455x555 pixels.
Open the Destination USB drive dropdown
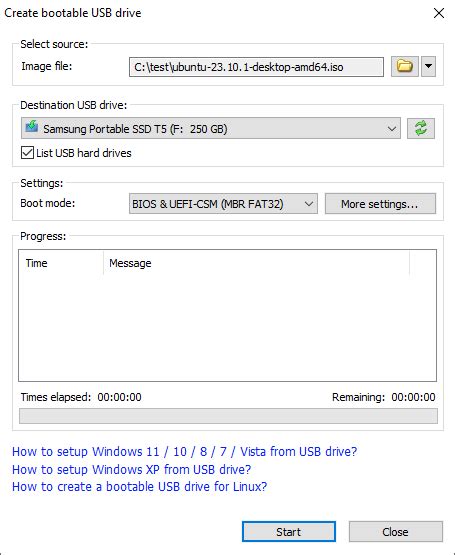coord(211,128)
